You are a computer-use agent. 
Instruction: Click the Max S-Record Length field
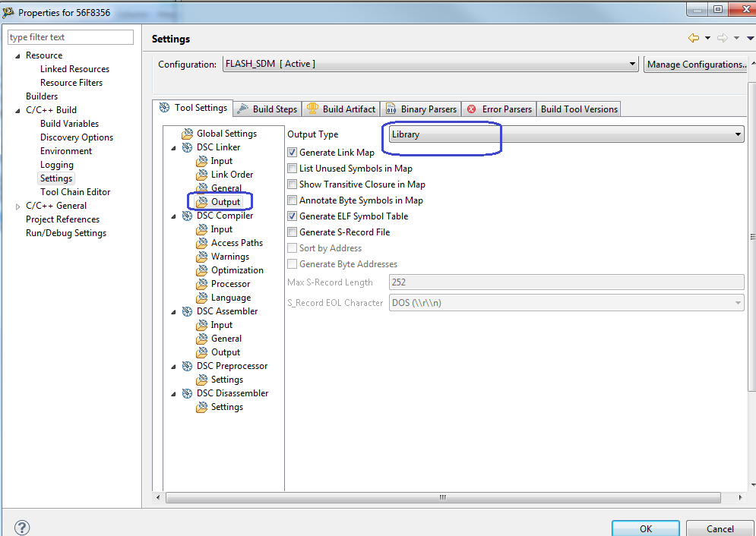tap(567, 282)
